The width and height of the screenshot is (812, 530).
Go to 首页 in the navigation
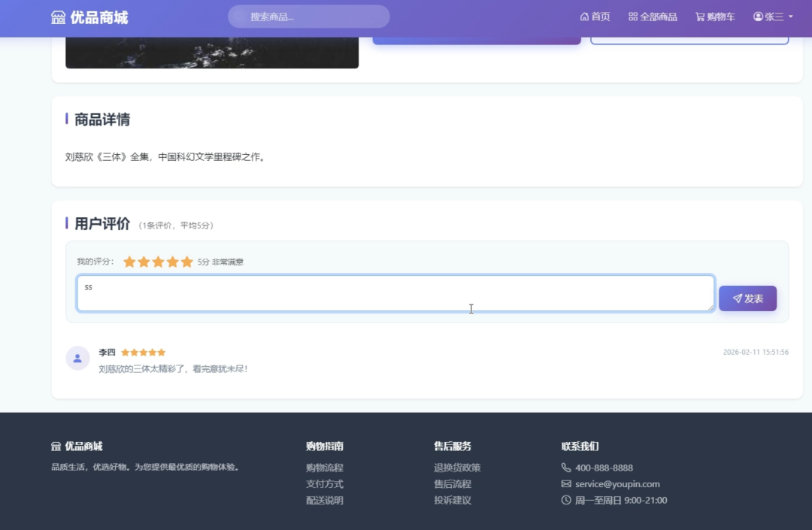tap(595, 17)
